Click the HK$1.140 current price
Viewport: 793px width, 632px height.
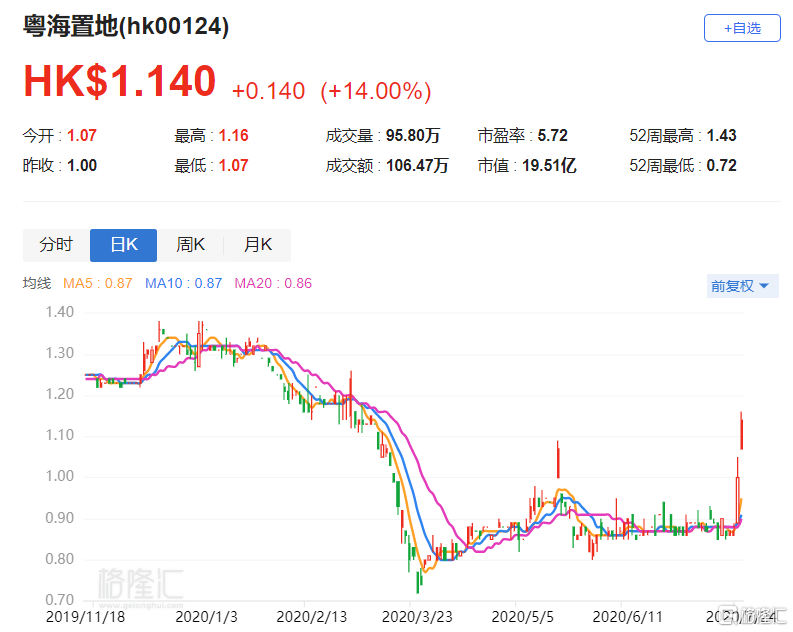tap(120, 82)
